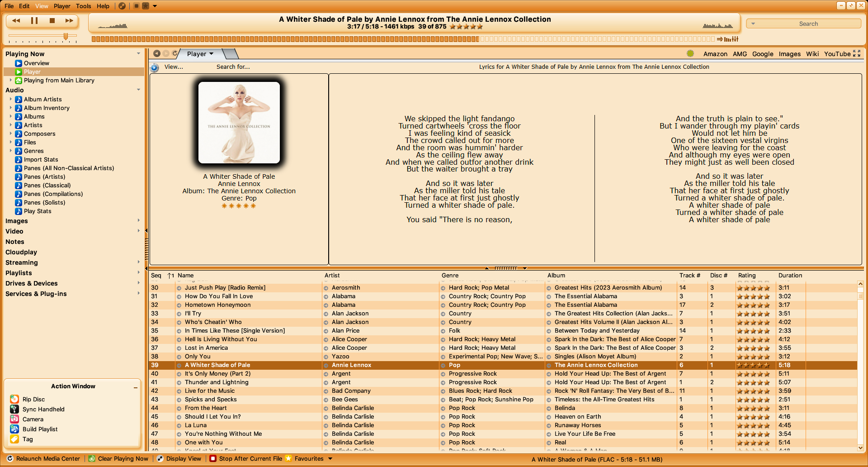Click the Build Playlist icon

point(14,429)
